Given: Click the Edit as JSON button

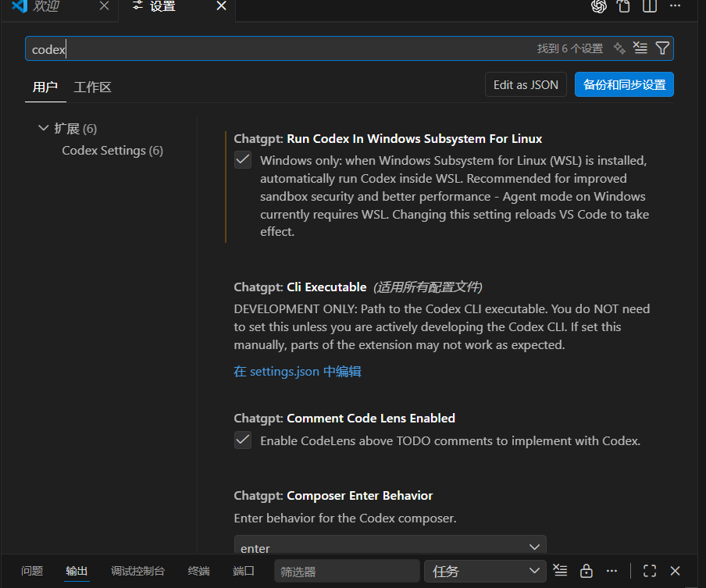Looking at the screenshot, I should (x=526, y=84).
